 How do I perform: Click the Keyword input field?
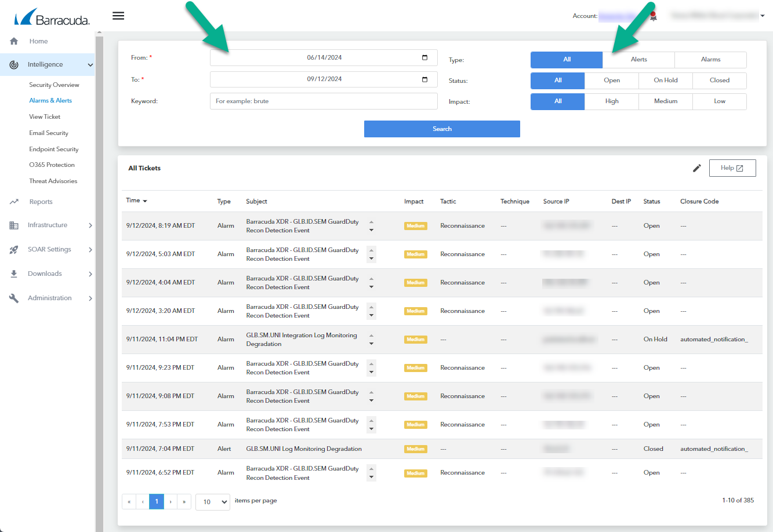point(324,101)
